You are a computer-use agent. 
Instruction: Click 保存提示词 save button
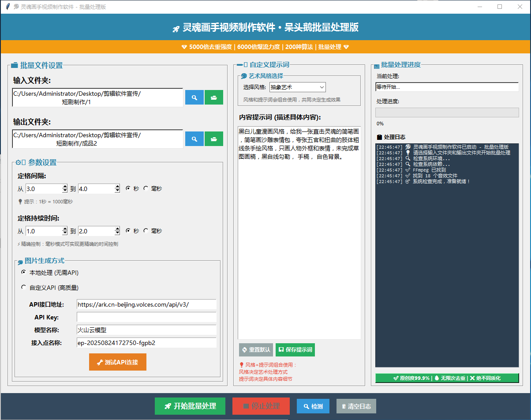click(295, 350)
